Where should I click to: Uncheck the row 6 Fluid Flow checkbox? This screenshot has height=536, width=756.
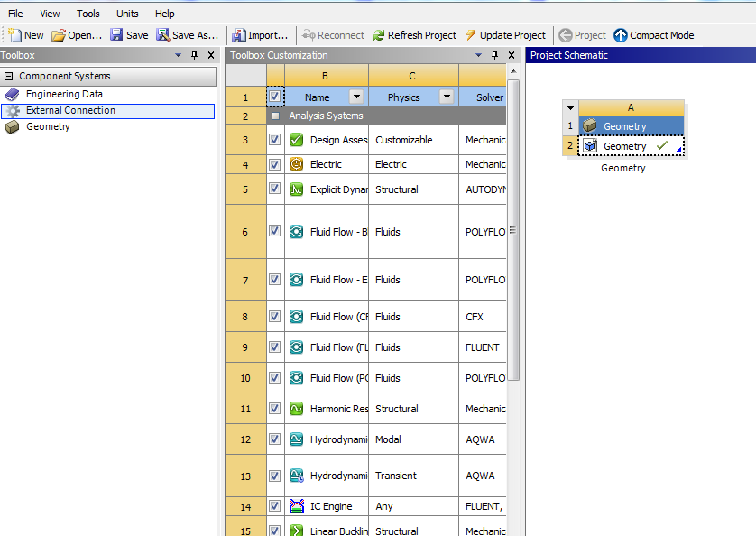(275, 231)
